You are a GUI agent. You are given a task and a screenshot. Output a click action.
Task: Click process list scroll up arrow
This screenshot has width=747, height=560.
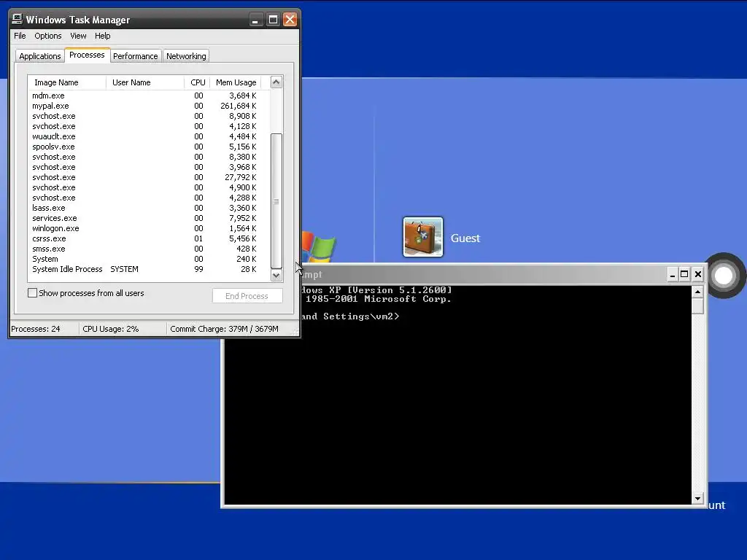point(276,82)
